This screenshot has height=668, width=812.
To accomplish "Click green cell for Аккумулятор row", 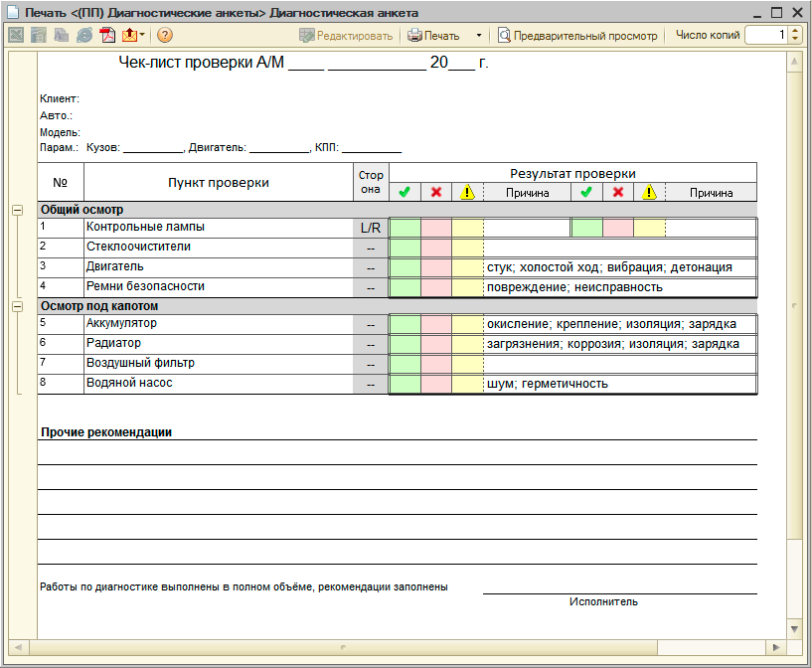I will coord(405,325).
